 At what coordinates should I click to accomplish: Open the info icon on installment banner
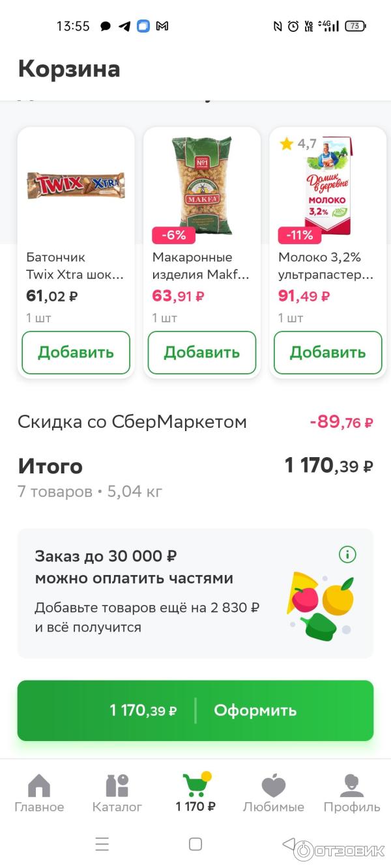tap(347, 555)
